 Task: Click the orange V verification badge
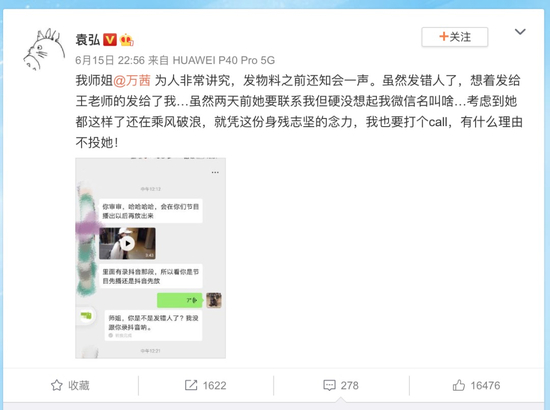(110, 39)
